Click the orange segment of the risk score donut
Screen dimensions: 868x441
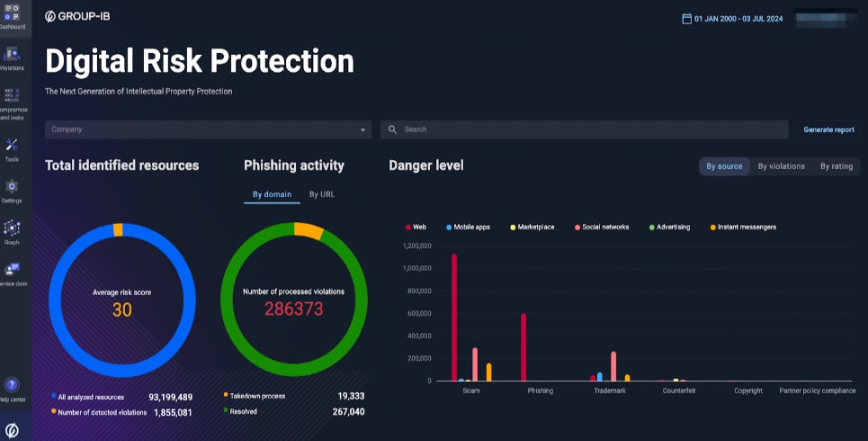click(118, 229)
